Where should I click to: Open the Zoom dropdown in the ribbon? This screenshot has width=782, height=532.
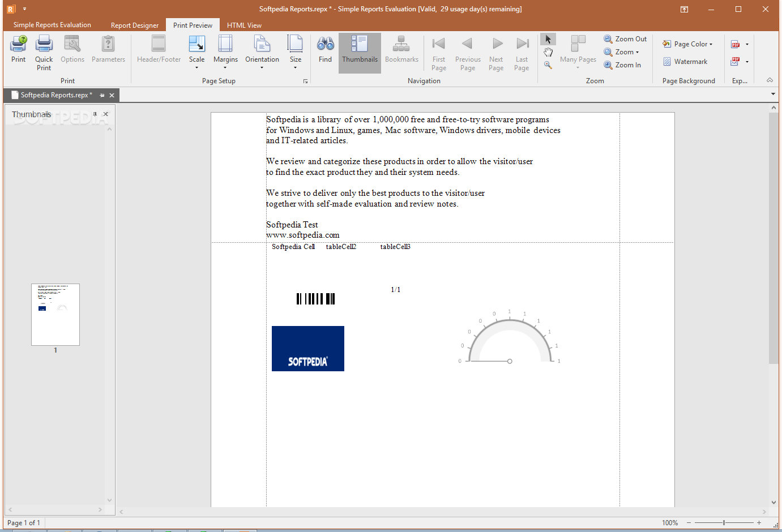pyautogui.click(x=621, y=52)
